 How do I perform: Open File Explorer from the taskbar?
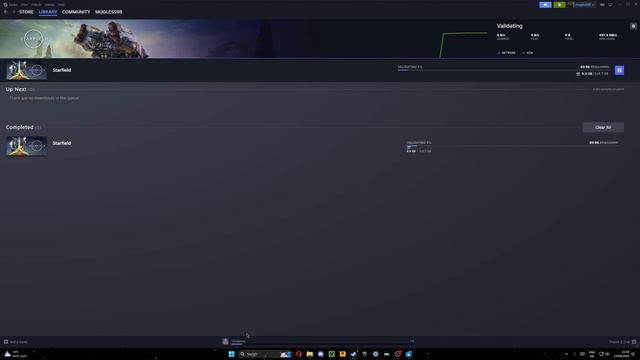pos(310,354)
